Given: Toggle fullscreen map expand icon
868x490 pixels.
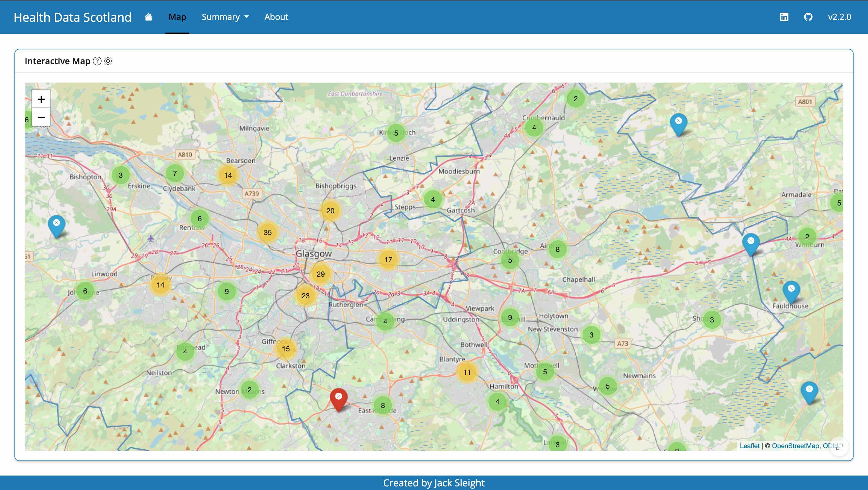Looking at the screenshot, I should click(x=839, y=447).
